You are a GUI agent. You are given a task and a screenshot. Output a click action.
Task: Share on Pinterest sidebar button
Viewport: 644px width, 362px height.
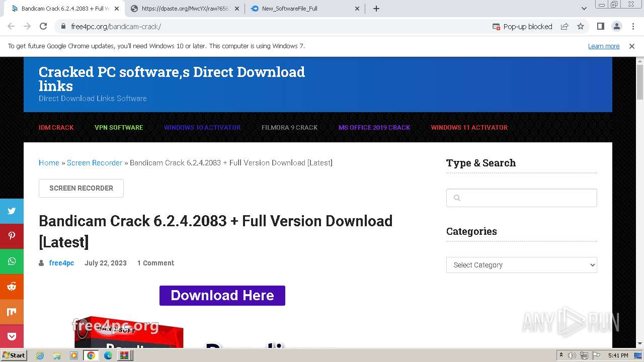[12, 236]
